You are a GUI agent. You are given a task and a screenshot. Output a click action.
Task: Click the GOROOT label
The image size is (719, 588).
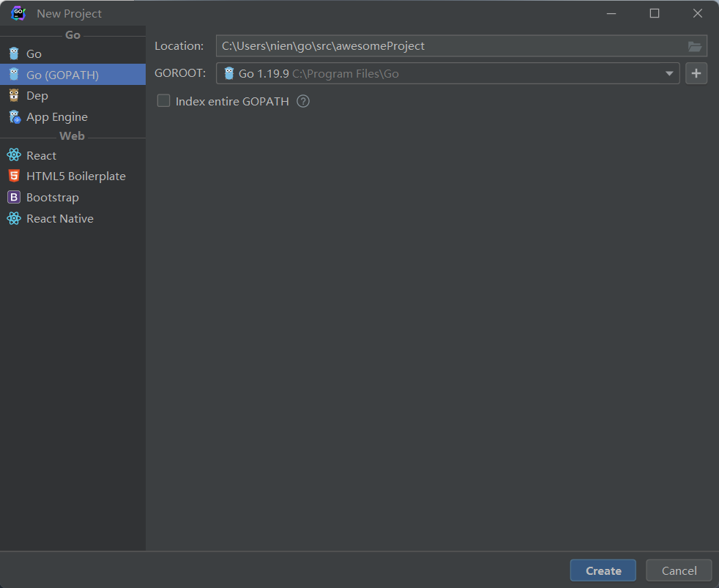[180, 73]
